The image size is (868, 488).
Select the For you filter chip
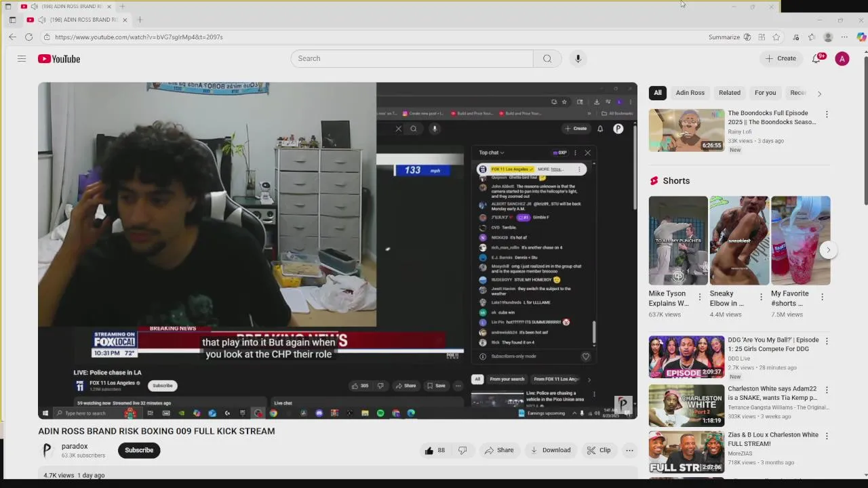tap(765, 93)
